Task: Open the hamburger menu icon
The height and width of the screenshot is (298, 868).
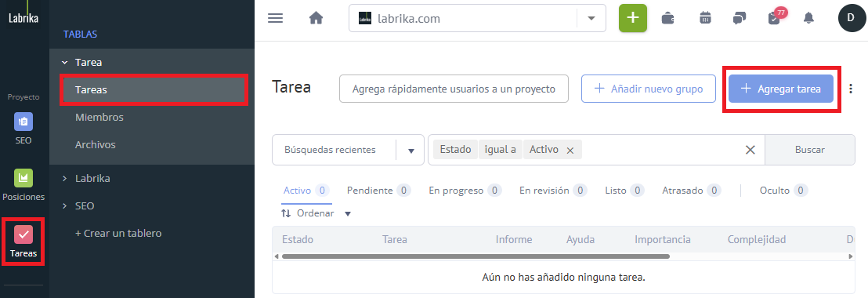Action: 275,18
